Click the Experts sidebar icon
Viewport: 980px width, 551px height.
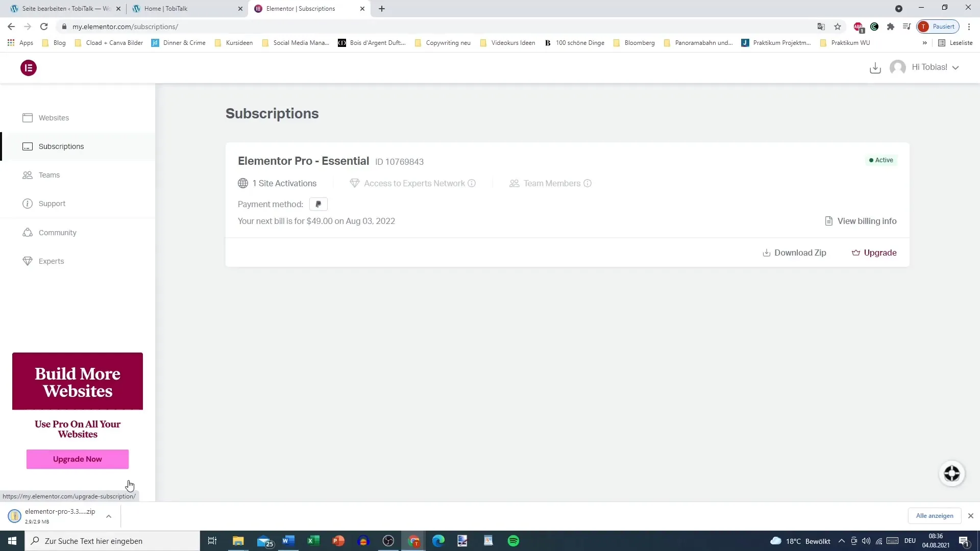coord(27,261)
